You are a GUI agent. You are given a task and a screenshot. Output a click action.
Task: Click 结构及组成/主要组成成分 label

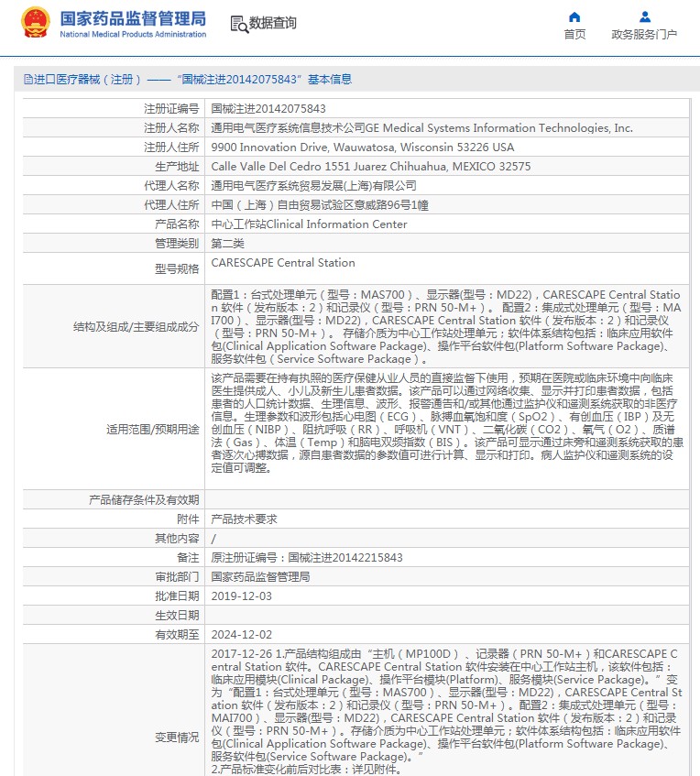point(136,327)
